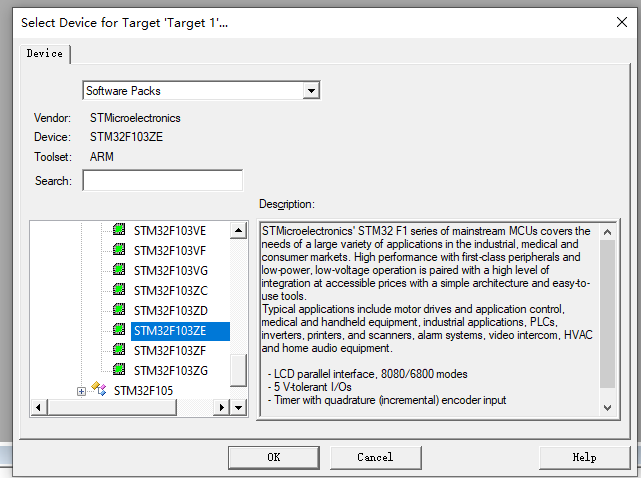Click the chip icon beside STM32F103VG

pos(119,269)
